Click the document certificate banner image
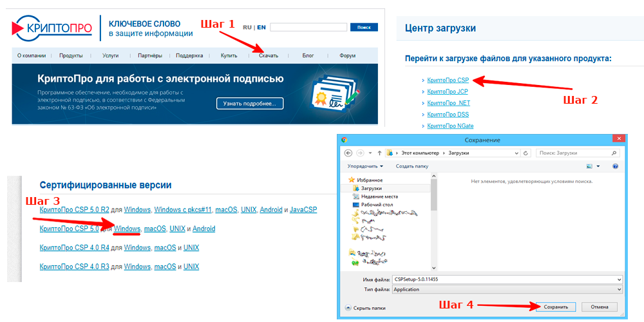Image resolution: width=644 pixels, height=322 pixels. [x=335, y=93]
